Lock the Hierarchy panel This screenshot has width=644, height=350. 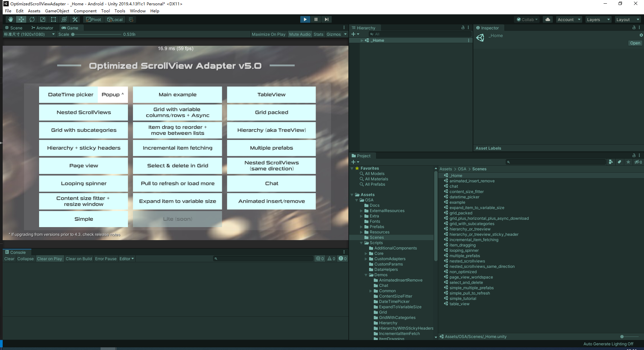point(463,28)
